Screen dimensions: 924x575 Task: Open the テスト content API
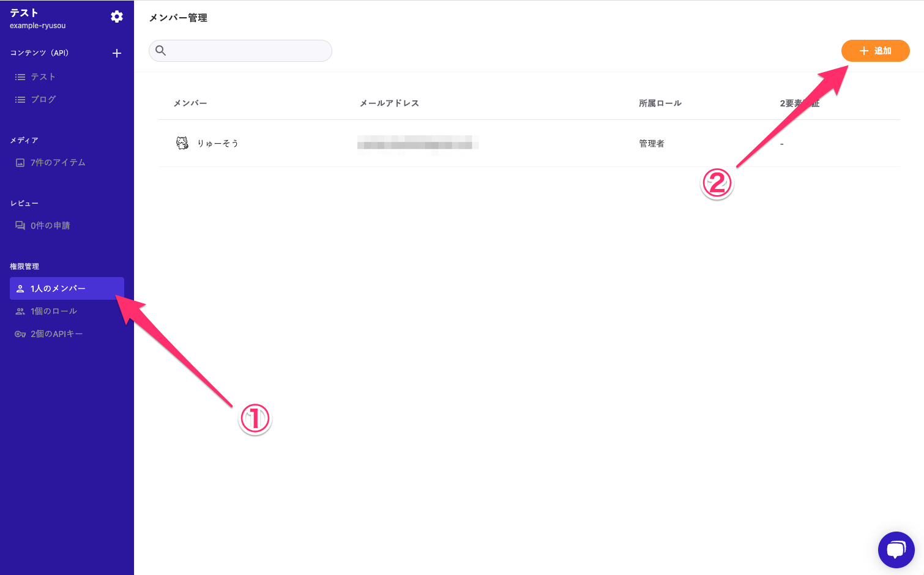click(x=43, y=77)
